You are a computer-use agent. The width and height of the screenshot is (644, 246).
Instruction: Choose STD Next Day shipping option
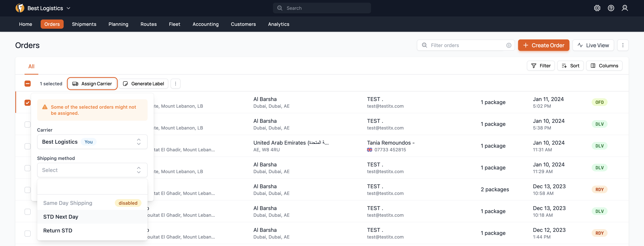tap(61, 217)
